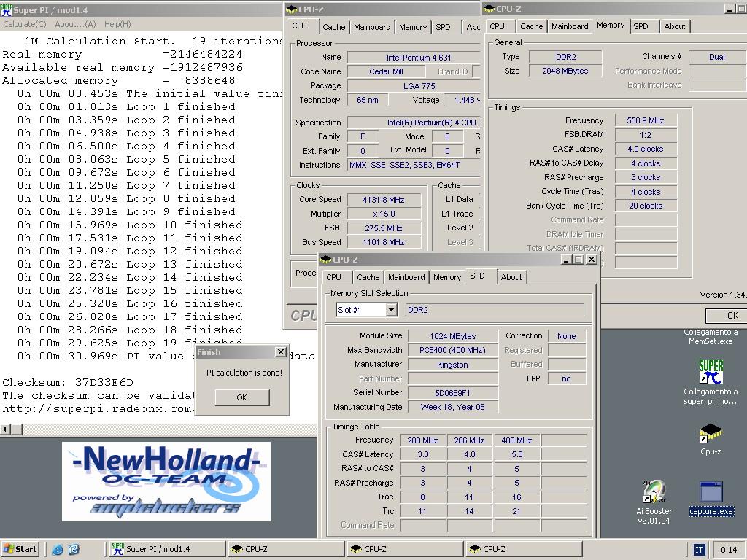Switch to the CPU tab in the CPU-Z Memory window

point(497,27)
